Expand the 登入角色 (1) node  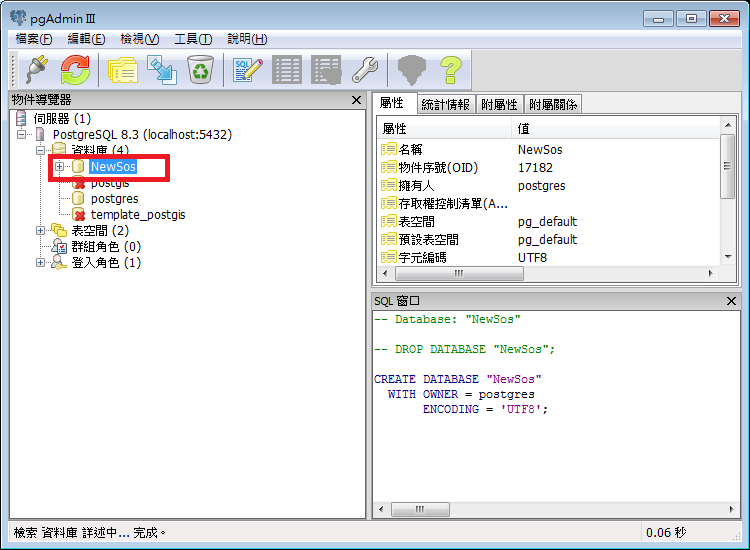pyautogui.click(x=41, y=263)
